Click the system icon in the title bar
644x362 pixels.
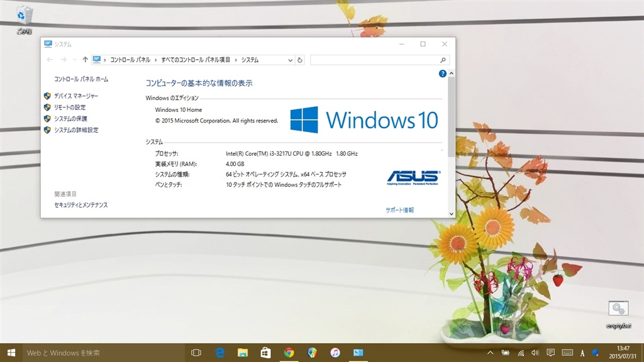48,44
